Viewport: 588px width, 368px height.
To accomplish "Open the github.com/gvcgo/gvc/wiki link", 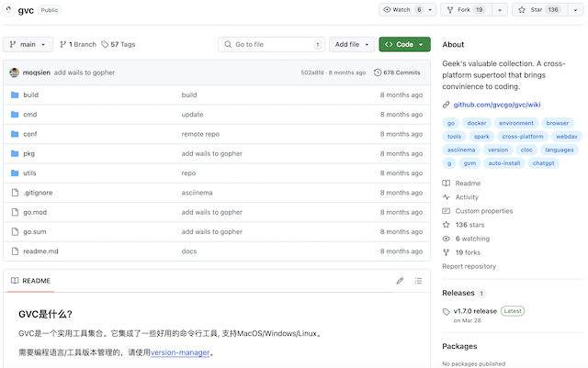I will tap(497, 105).
